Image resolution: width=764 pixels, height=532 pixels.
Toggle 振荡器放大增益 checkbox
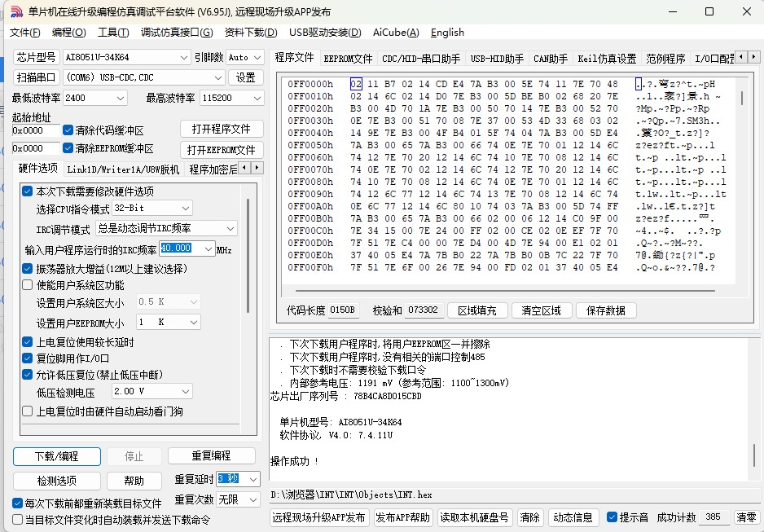[28, 268]
